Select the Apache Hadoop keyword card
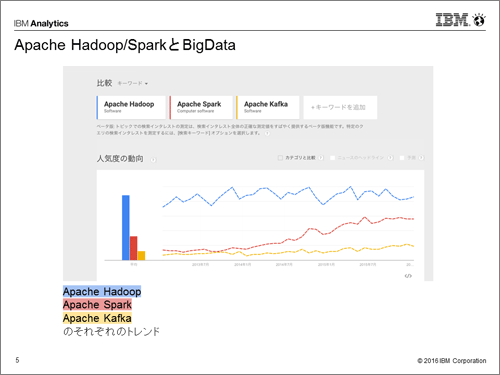Image resolution: width=500 pixels, height=375 pixels. (131, 107)
